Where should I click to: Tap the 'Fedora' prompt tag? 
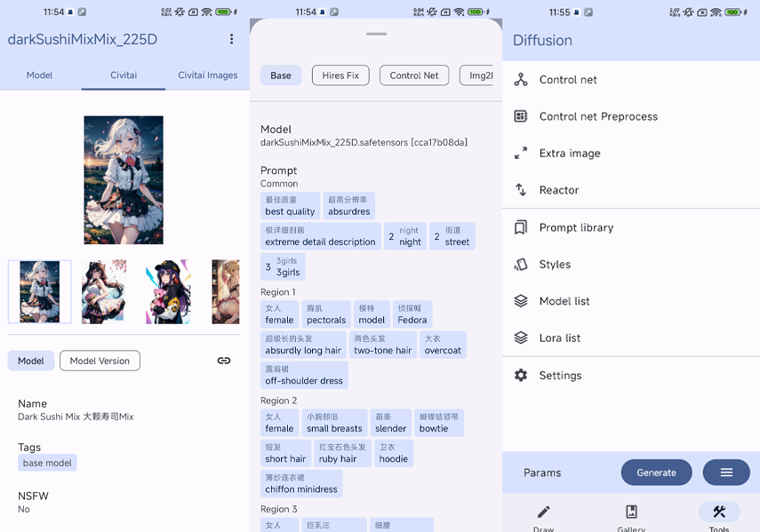click(412, 314)
